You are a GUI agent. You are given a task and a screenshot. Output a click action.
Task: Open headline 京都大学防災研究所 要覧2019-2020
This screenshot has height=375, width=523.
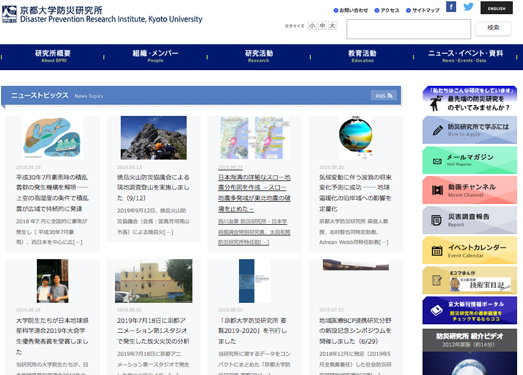[254, 331]
